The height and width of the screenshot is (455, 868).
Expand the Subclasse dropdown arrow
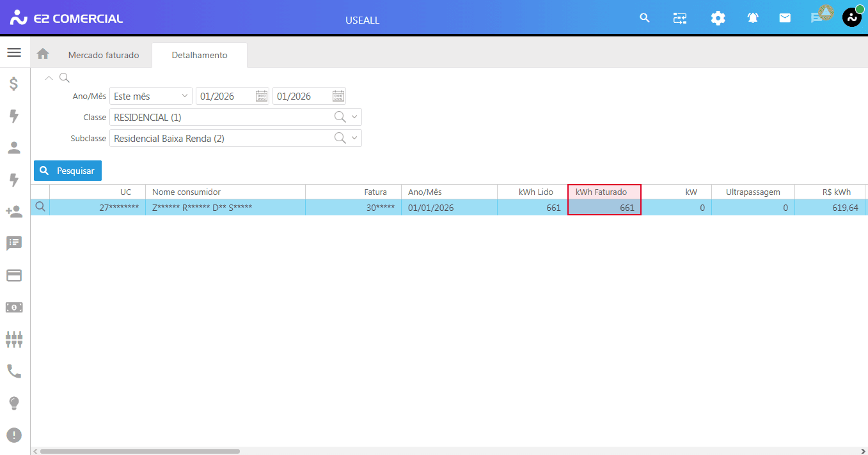tap(354, 138)
